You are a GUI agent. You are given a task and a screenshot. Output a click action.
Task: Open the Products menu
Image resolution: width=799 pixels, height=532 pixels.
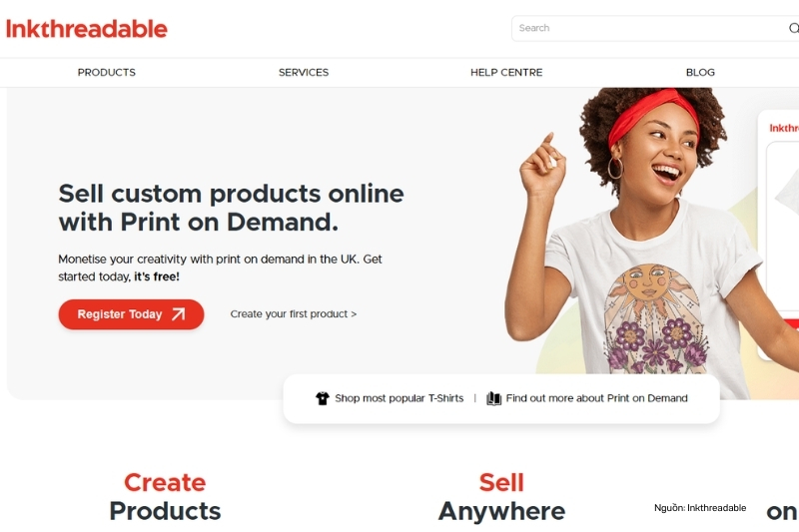coord(107,72)
